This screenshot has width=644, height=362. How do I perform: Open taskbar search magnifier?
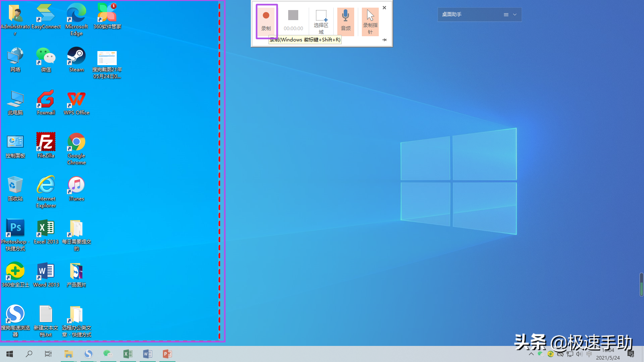(x=29, y=354)
